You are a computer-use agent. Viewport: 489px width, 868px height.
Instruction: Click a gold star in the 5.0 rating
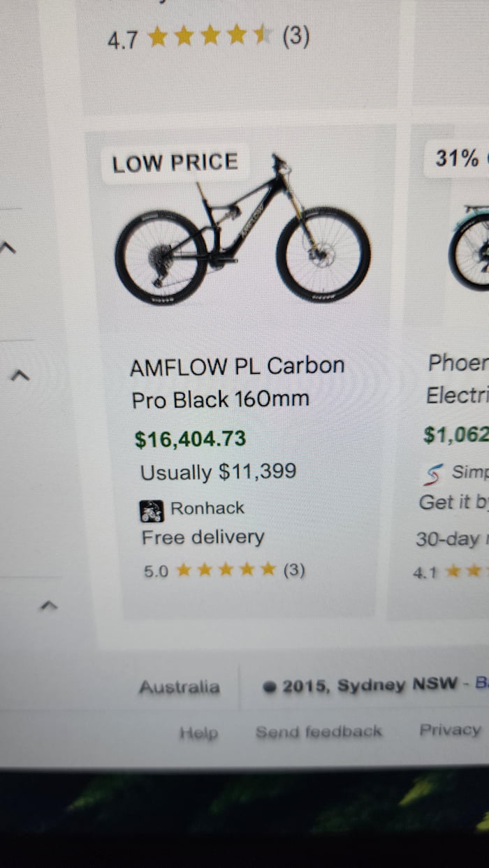(224, 570)
